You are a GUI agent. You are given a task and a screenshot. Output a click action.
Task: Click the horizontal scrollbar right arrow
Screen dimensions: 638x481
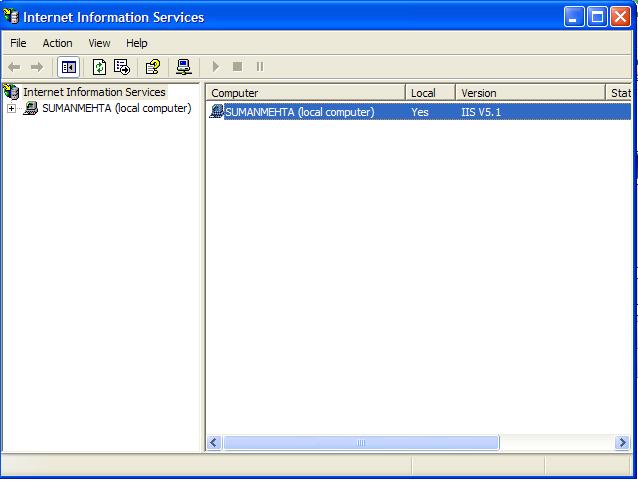coord(622,442)
